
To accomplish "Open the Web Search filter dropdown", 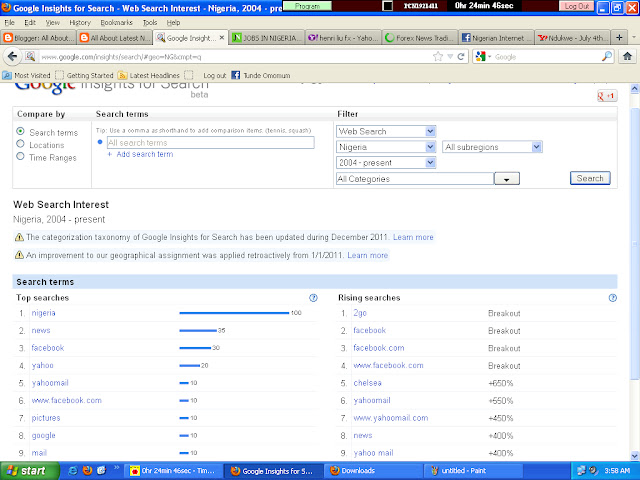I will click(x=386, y=131).
